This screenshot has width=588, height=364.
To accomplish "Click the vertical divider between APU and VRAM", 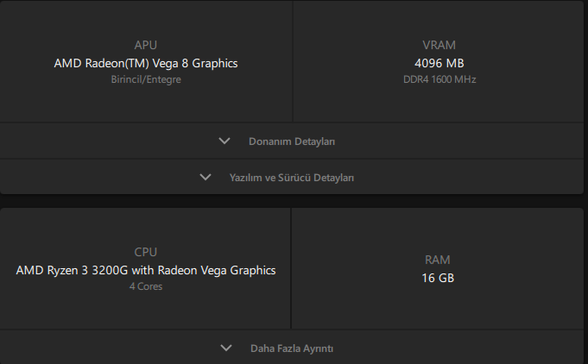I will tap(293, 60).
